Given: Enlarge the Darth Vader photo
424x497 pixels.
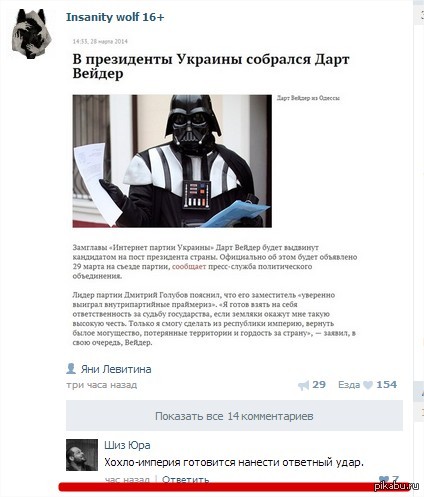Looking at the screenshot, I should pyautogui.click(x=172, y=161).
